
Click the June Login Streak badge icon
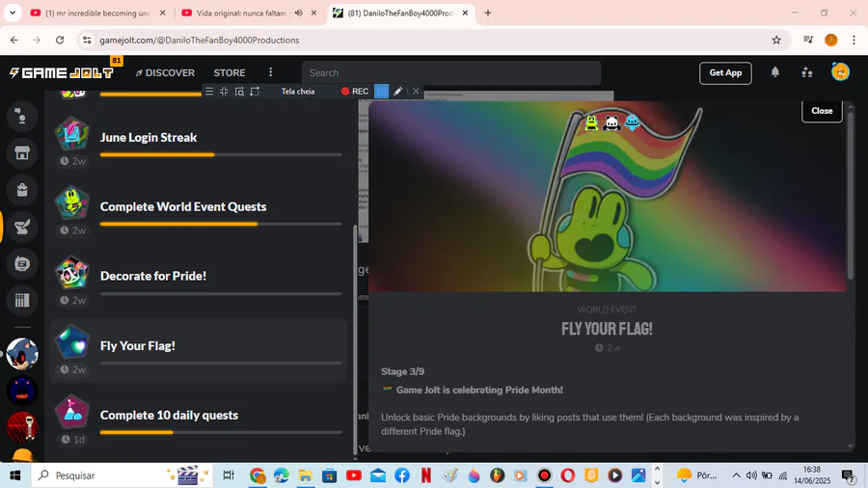[72, 133]
